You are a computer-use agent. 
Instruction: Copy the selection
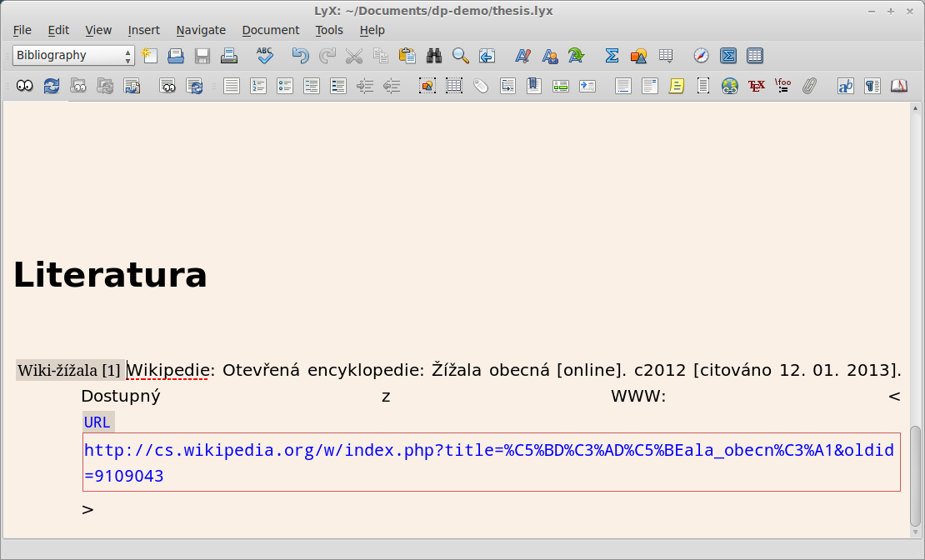[x=381, y=56]
